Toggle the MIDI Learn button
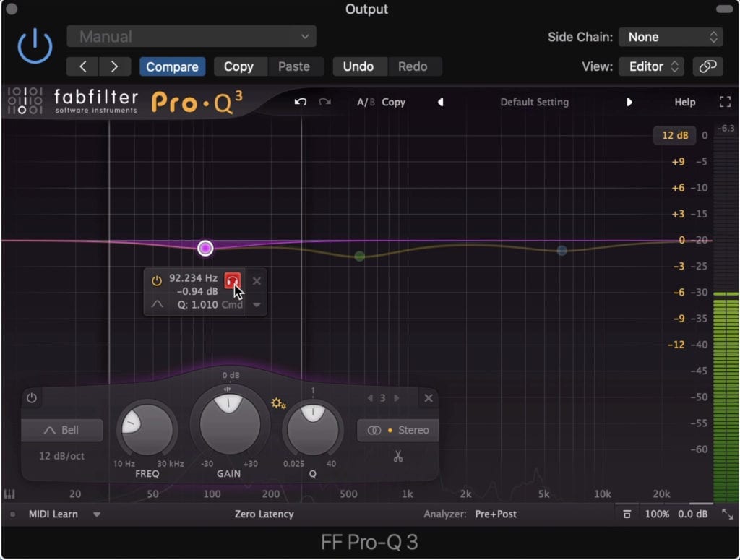This screenshot has height=560, width=740. point(53,514)
